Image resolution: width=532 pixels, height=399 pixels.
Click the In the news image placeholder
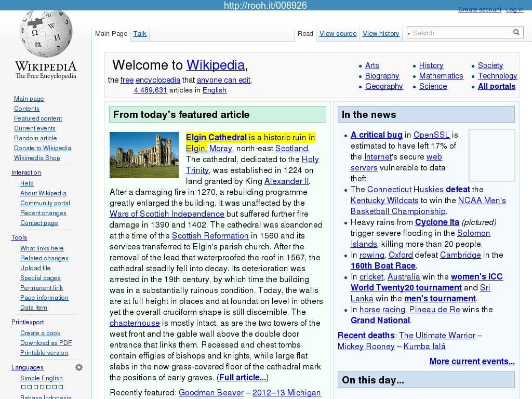491,155
